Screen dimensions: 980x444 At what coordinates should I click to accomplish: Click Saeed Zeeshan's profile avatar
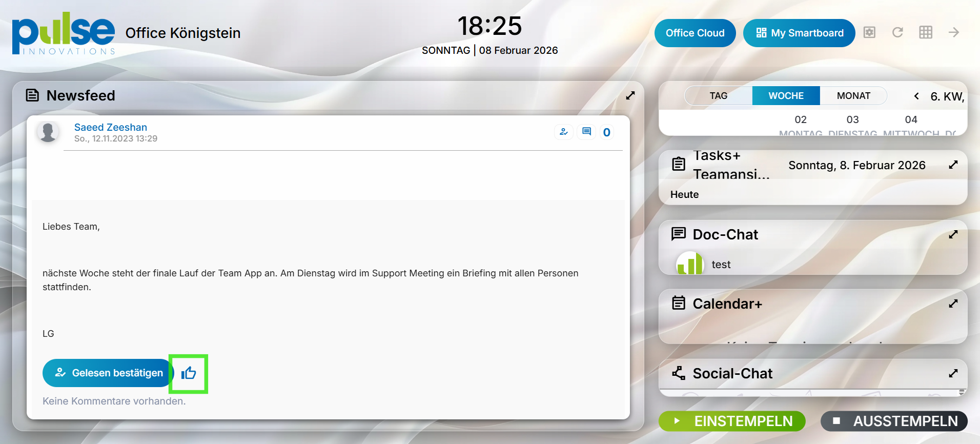[48, 132]
